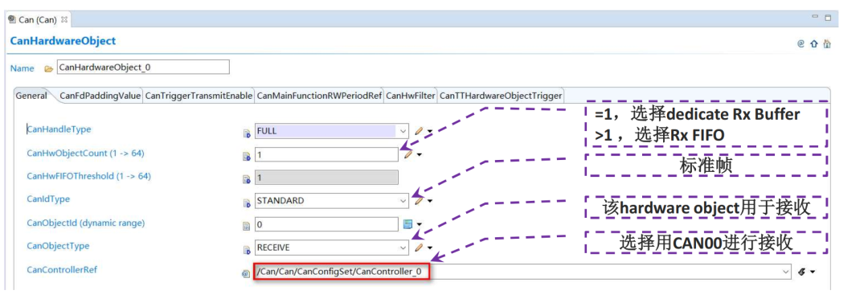Open the arrow menu next to CanObjectType pencil
Image resolution: width=868 pixels, height=303 pixels.
point(429,248)
